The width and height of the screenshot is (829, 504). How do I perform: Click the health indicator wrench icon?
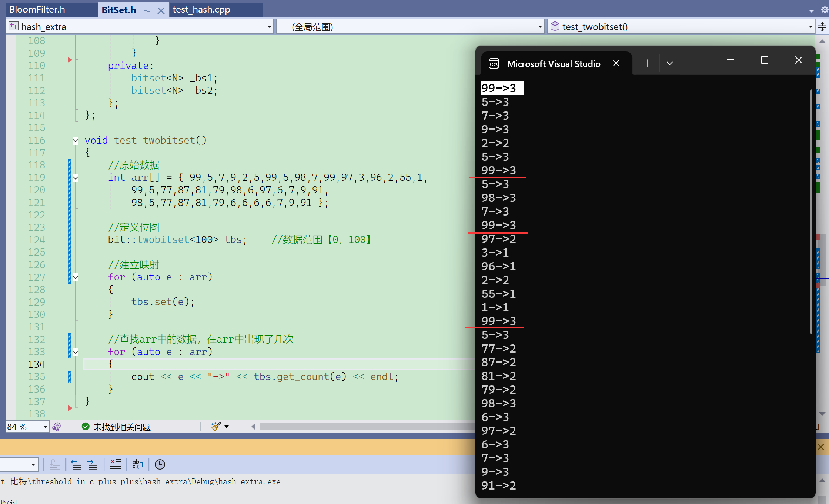tap(57, 427)
